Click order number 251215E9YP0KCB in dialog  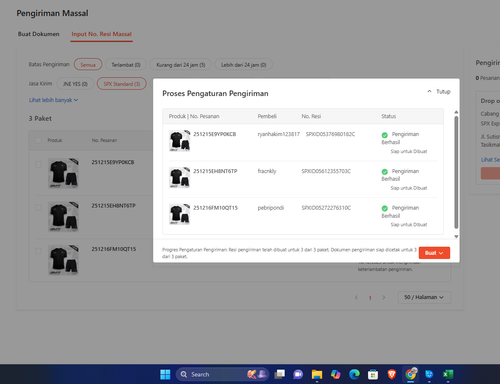coord(215,134)
